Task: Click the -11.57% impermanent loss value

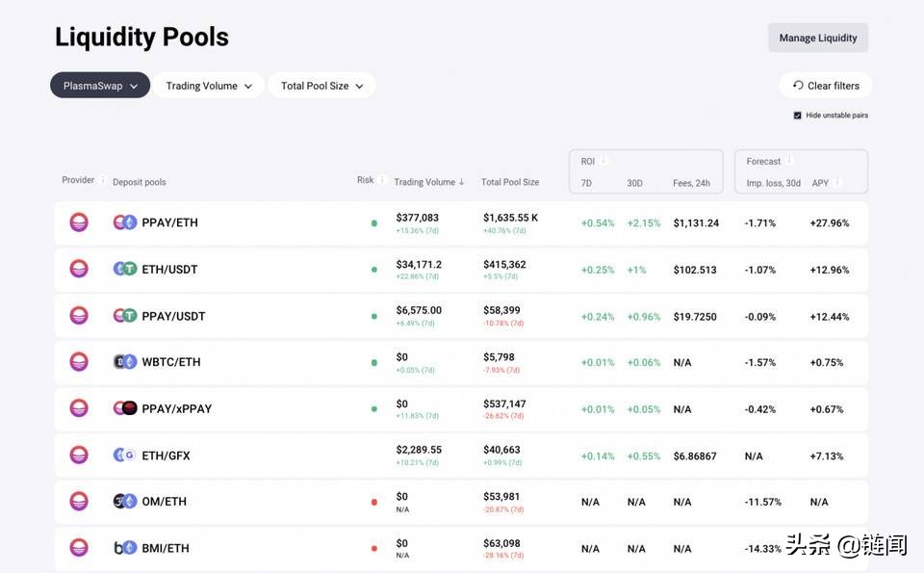Action: [762, 502]
